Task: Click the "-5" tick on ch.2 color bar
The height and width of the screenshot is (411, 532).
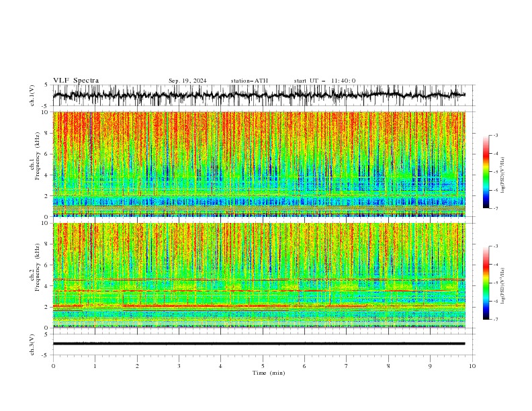Action: click(x=496, y=283)
